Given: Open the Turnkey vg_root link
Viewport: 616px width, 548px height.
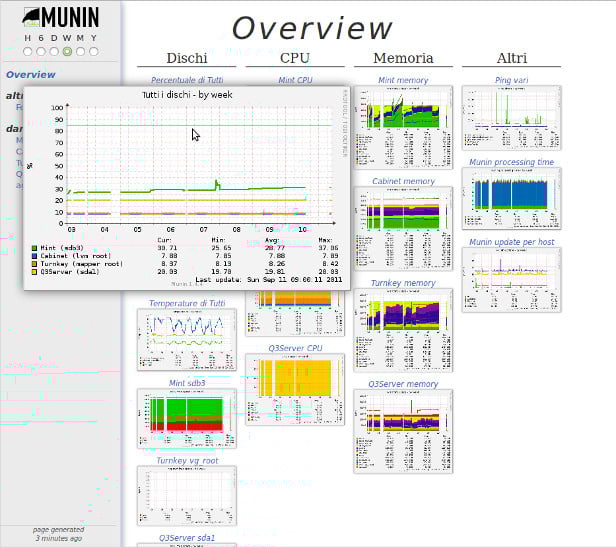Looking at the screenshot, I should coord(187,460).
